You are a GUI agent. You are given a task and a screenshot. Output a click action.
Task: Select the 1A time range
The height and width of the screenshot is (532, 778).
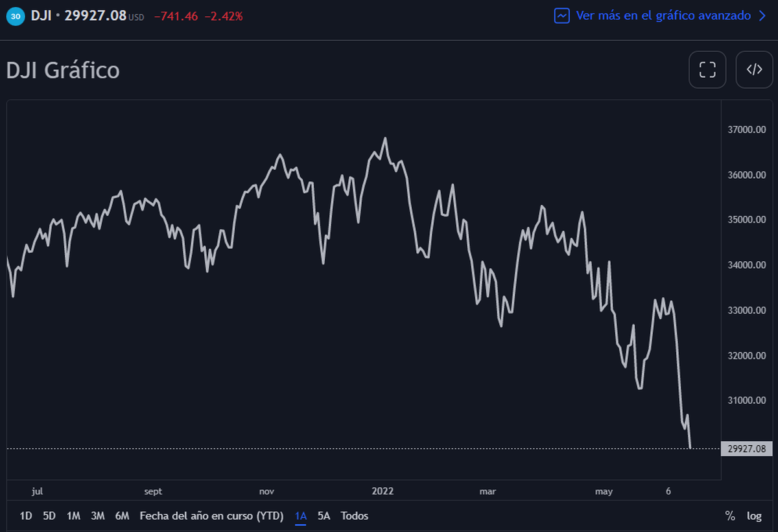[x=301, y=516]
